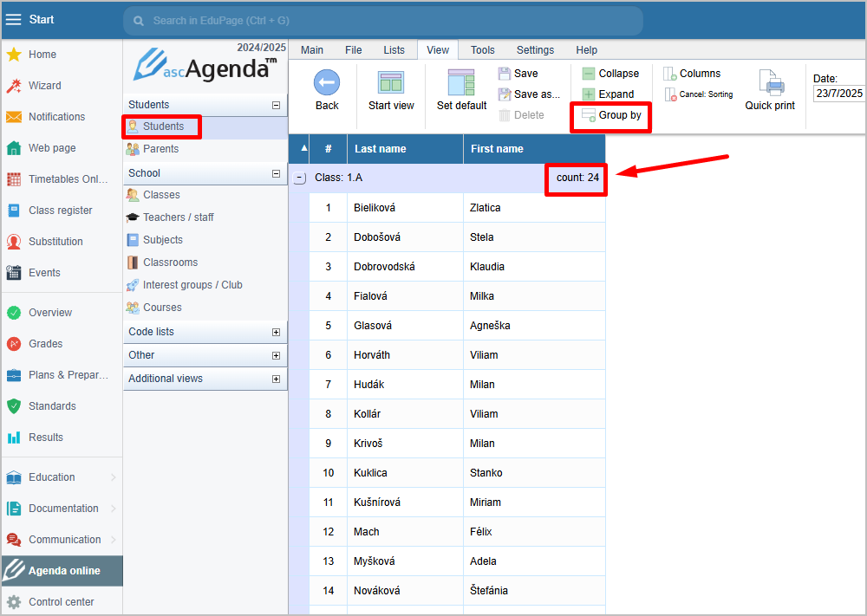Select Students in the agenda tree
The height and width of the screenshot is (616, 867).
pyautogui.click(x=205, y=127)
